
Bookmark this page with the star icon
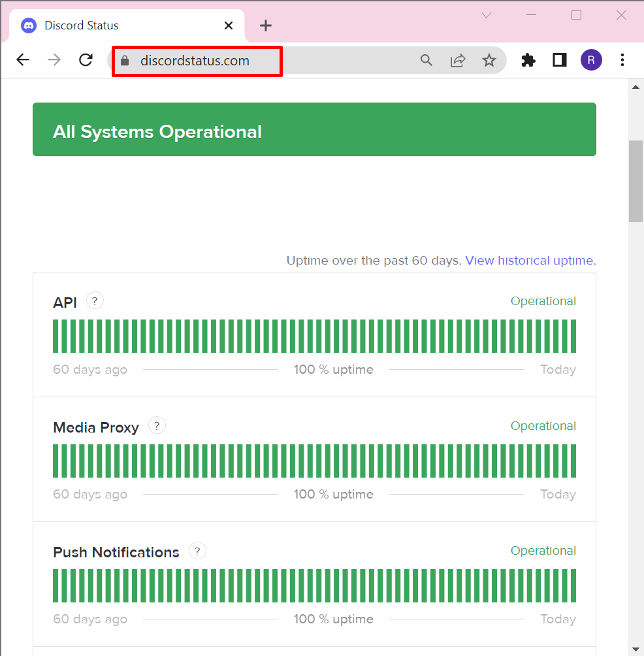pyautogui.click(x=489, y=60)
